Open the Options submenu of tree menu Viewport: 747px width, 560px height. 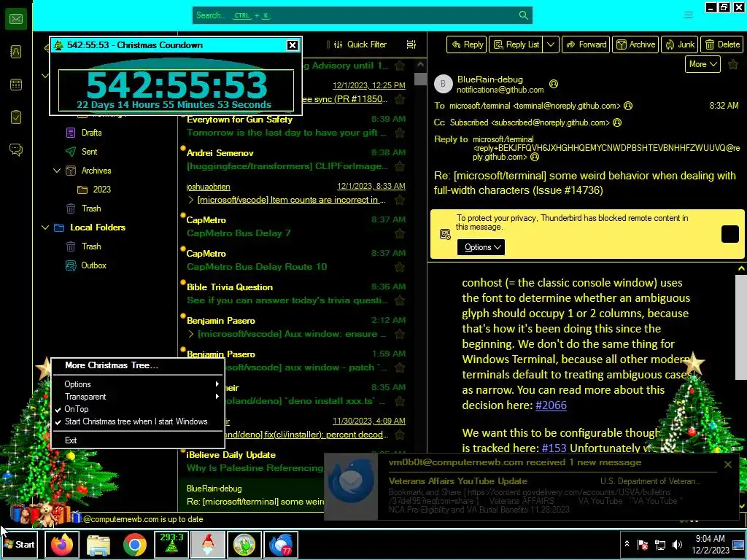[137, 384]
